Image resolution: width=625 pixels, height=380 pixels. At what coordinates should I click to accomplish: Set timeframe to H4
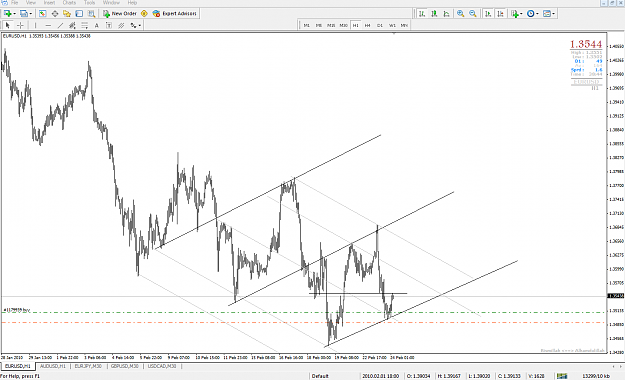click(368, 25)
